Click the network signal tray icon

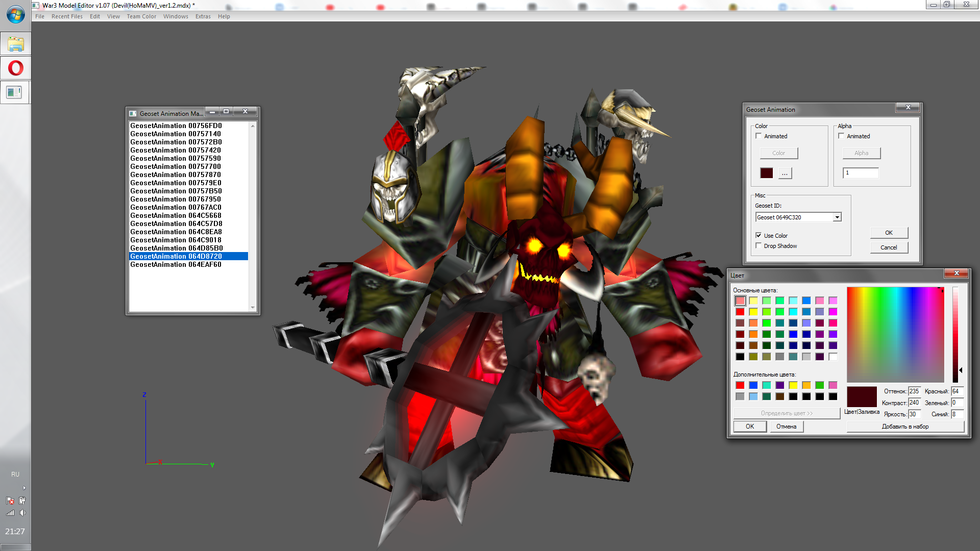10,513
